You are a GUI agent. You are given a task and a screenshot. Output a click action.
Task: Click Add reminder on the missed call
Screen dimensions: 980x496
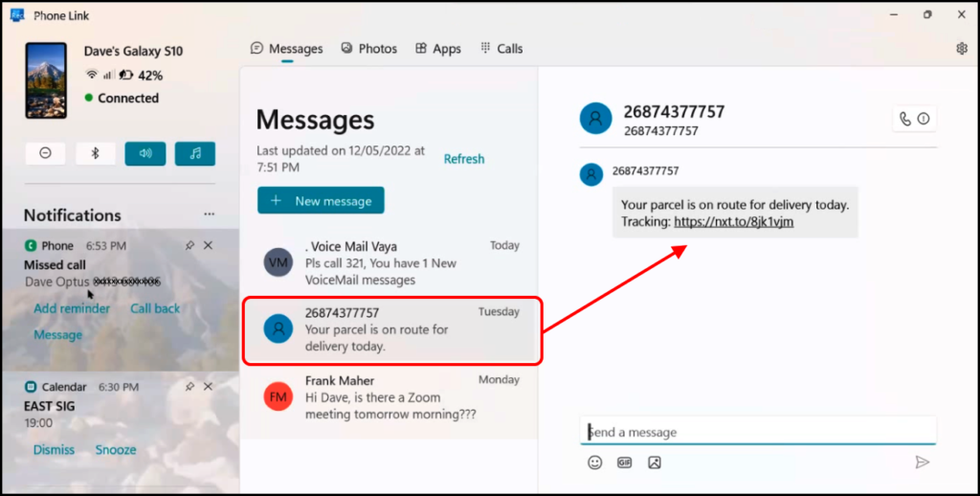(72, 308)
